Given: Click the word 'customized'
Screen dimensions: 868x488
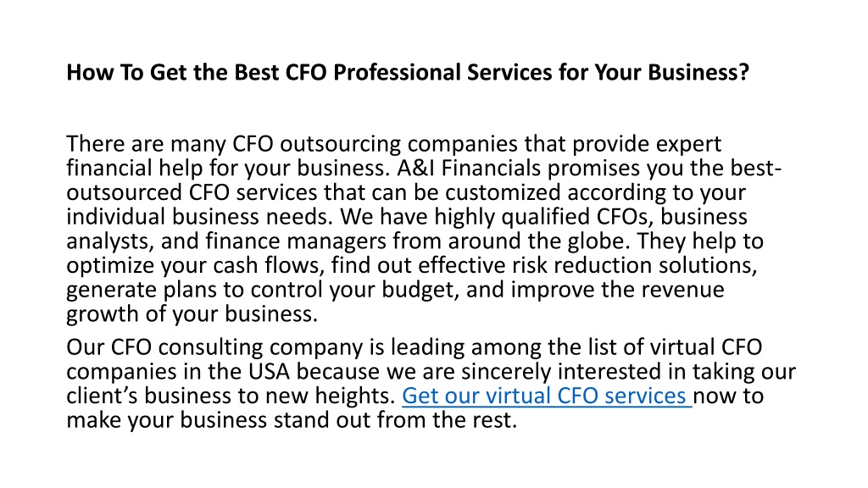Looking at the screenshot, I should [x=504, y=192].
